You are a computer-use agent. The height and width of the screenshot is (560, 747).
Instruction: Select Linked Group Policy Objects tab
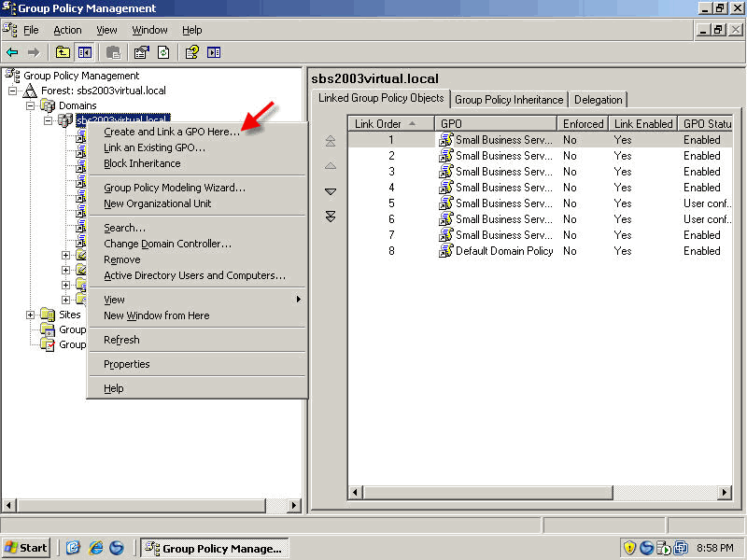pos(381,98)
